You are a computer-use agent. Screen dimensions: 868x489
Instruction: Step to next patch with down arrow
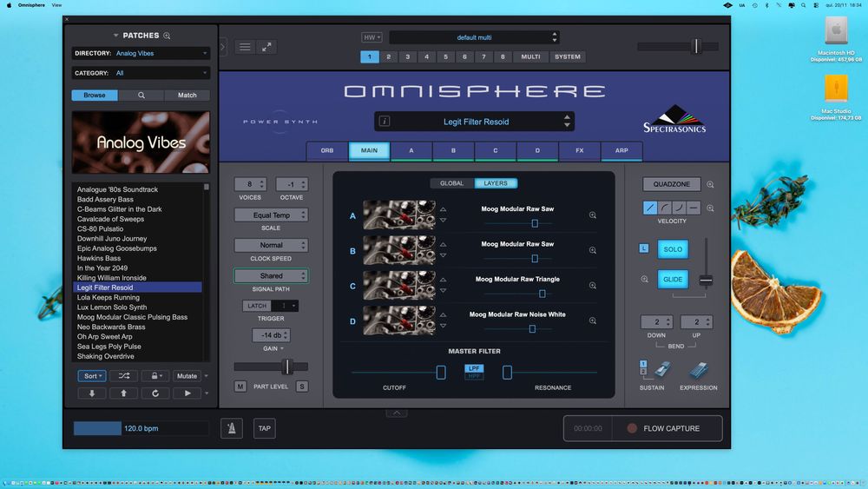(x=92, y=393)
